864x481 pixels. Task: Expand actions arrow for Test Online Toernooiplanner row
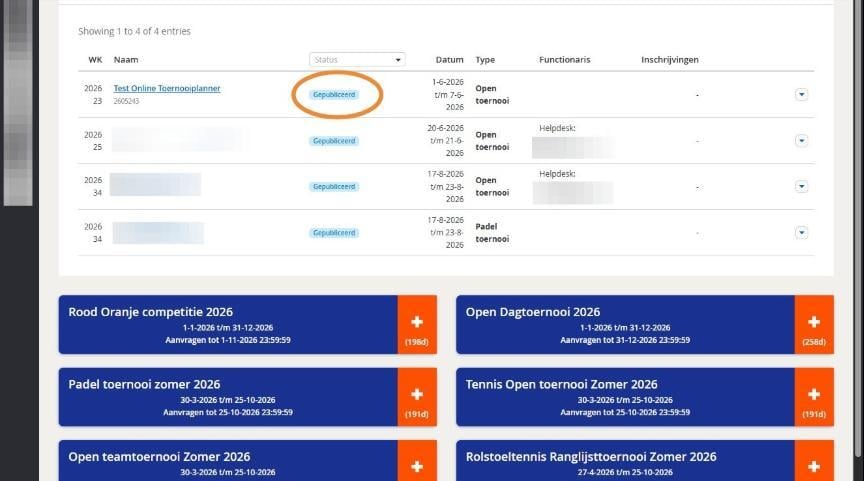(801, 95)
